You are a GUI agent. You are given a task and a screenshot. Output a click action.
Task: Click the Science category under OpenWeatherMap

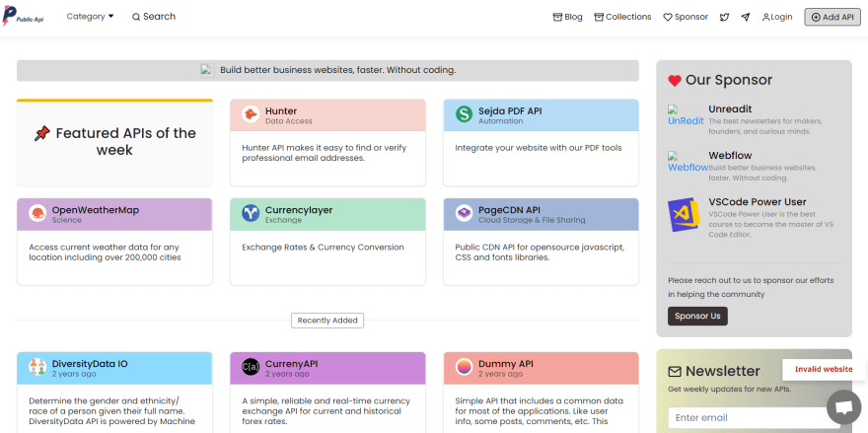tap(66, 220)
